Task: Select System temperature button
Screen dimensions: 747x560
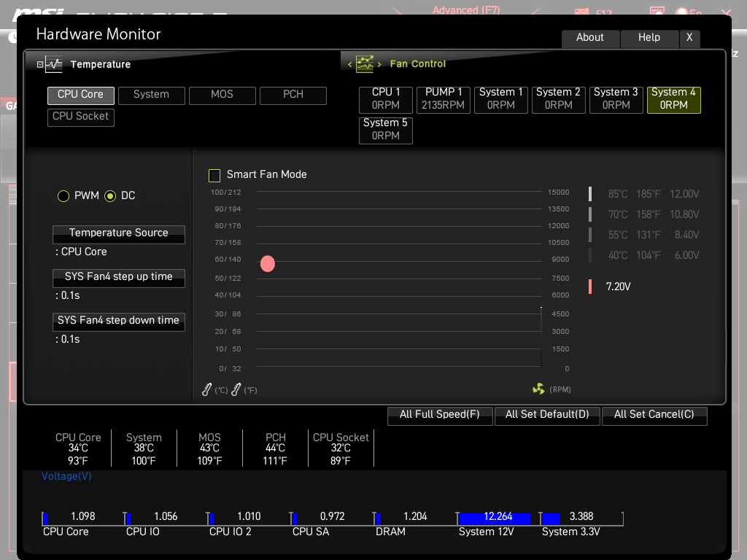Action: point(152,96)
